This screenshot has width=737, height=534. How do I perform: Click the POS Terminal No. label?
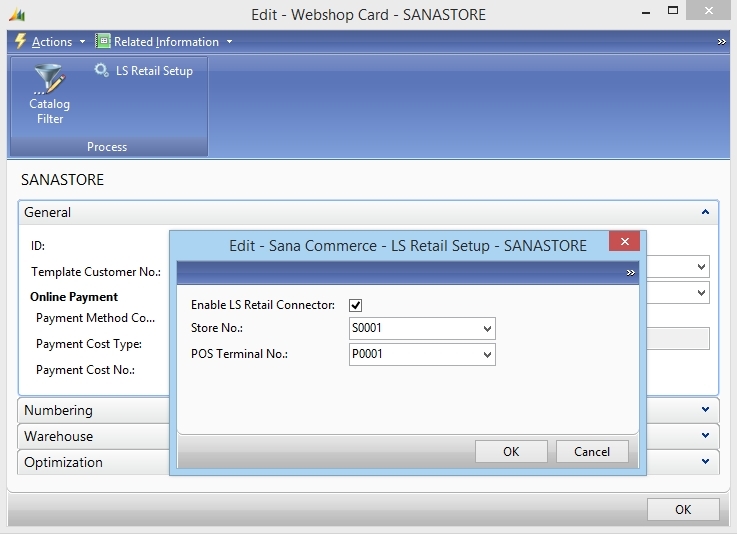(x=239, y=353)
